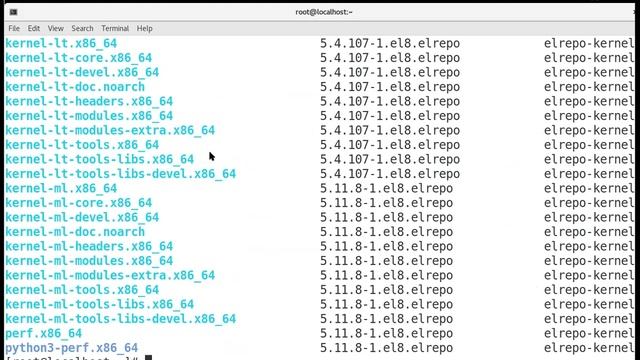Click the text python3-perf.x86_64
Screen dimensions: 640x360
click(x=71, y=348)
